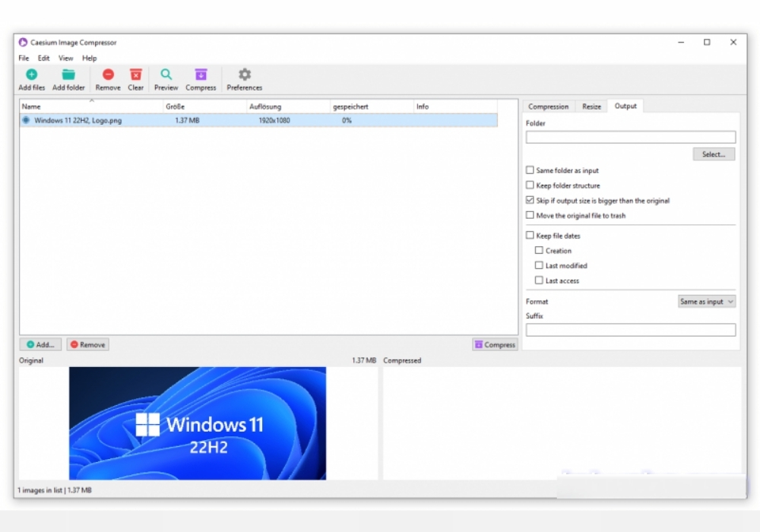The image size is (760, 532).
Task: Open Preferences via the gear icon
Action: pos(245,74)
